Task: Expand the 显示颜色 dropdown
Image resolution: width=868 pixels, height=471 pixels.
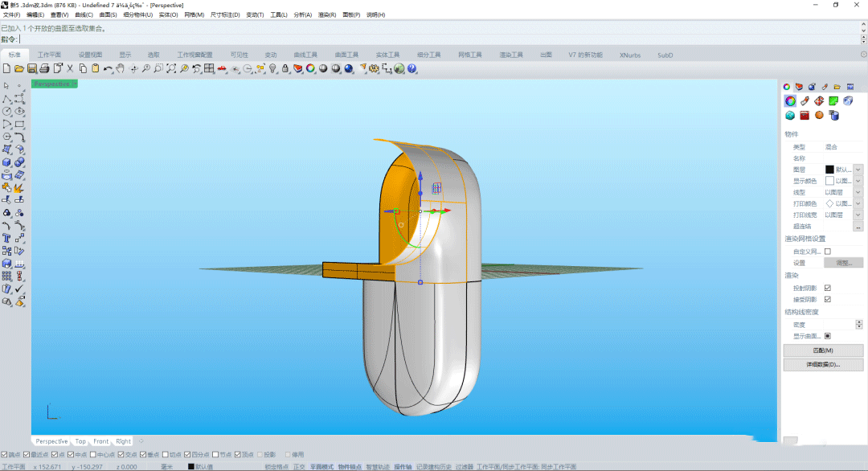Action: (858, 181)
